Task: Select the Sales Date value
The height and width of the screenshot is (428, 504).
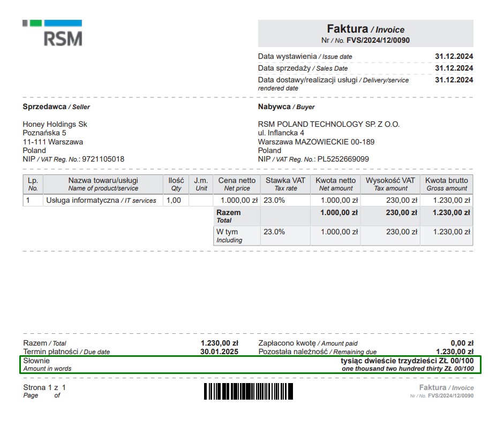Action: 454,68
